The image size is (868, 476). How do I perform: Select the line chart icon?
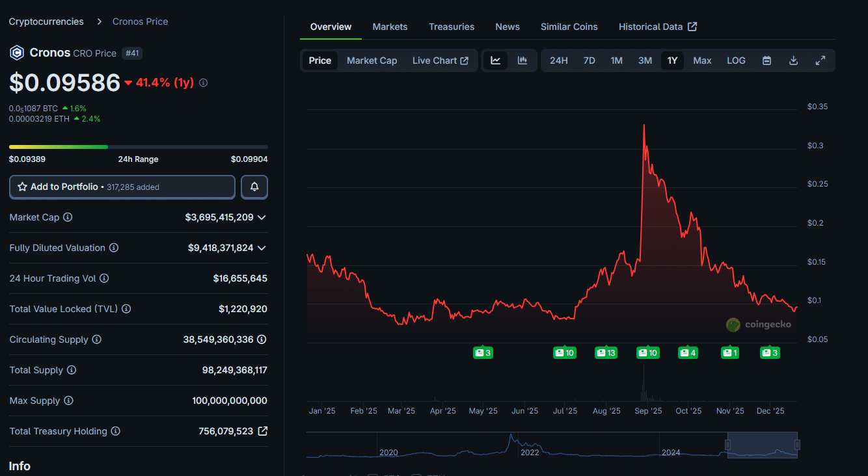(x=495, y=60)
